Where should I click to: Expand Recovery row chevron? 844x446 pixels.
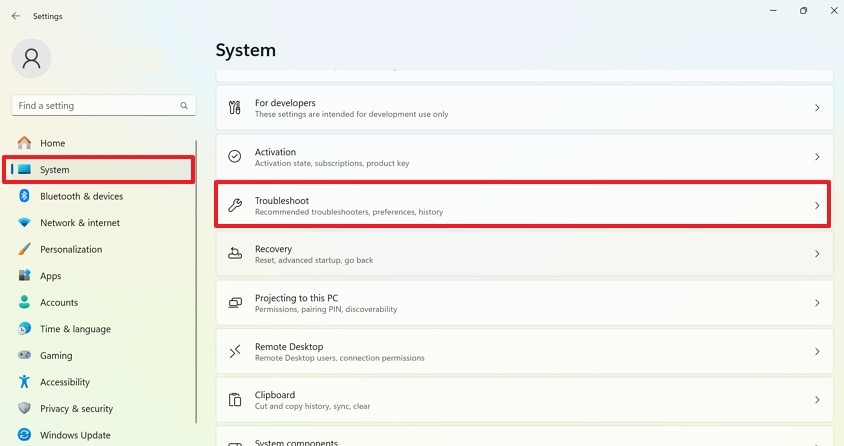[817, 253]
